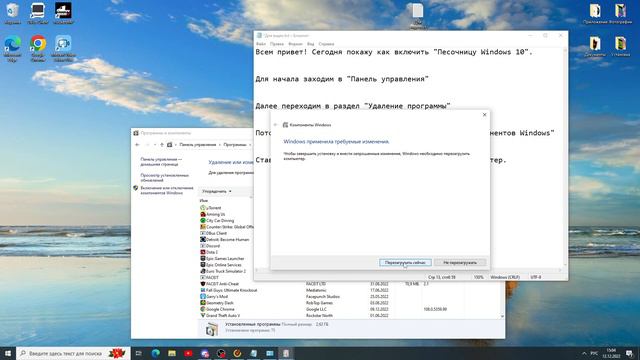Launch Edge from the taskbar
The width and height of the screenshot is (640, 360).
(156, 353)
